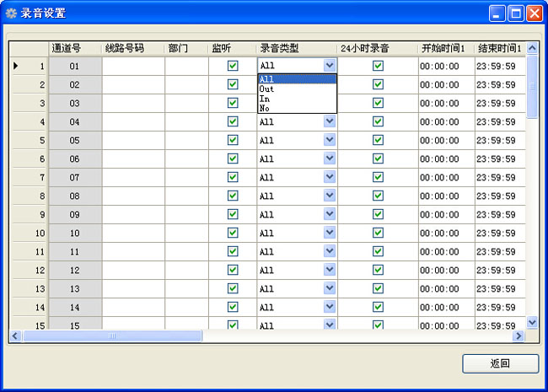The image size is (548, 392).
Task: Toggle 监听 checkbox for channel 10
Action: 233,233
